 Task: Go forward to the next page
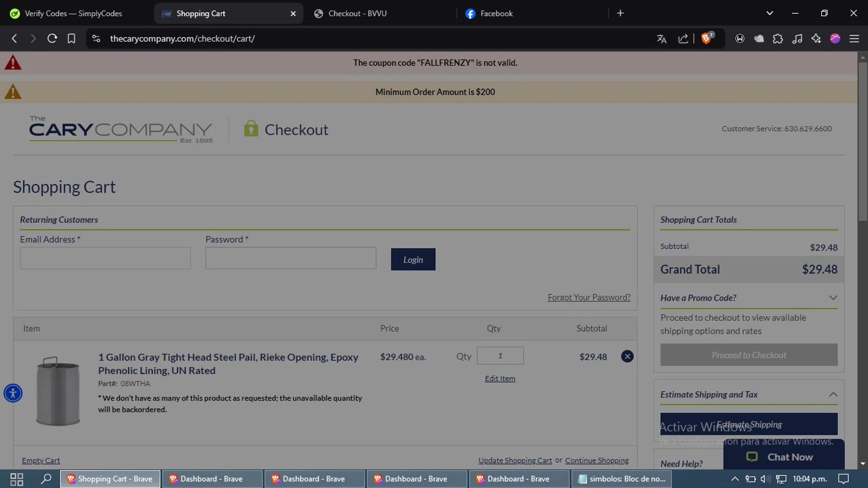tap(33, 39)
